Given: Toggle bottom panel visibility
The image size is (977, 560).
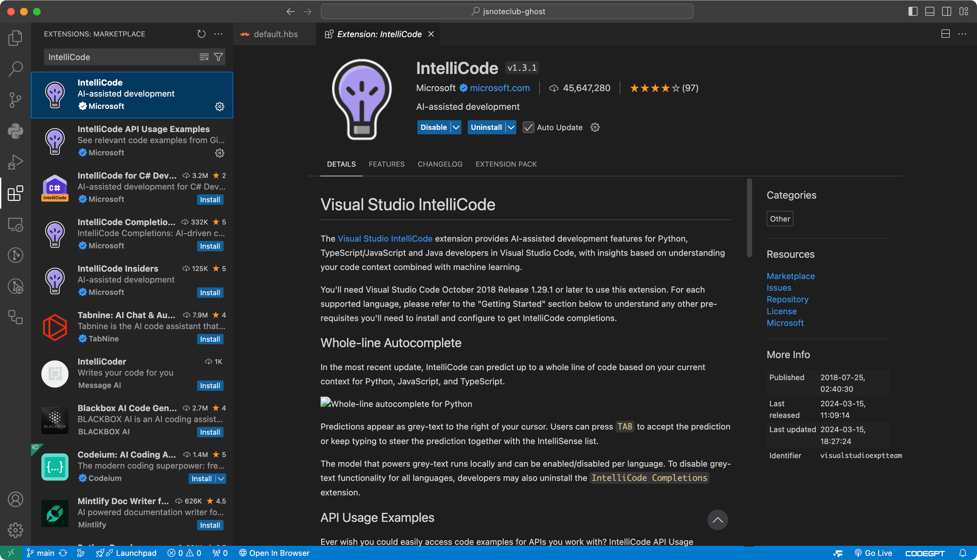Looking at the screenshot, I should tap(930, 12).
